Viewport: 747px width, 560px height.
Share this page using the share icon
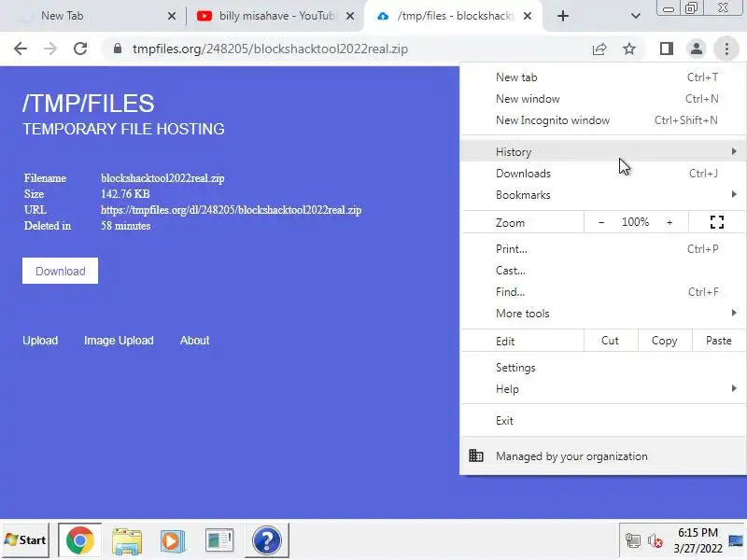tap(599, 49)
